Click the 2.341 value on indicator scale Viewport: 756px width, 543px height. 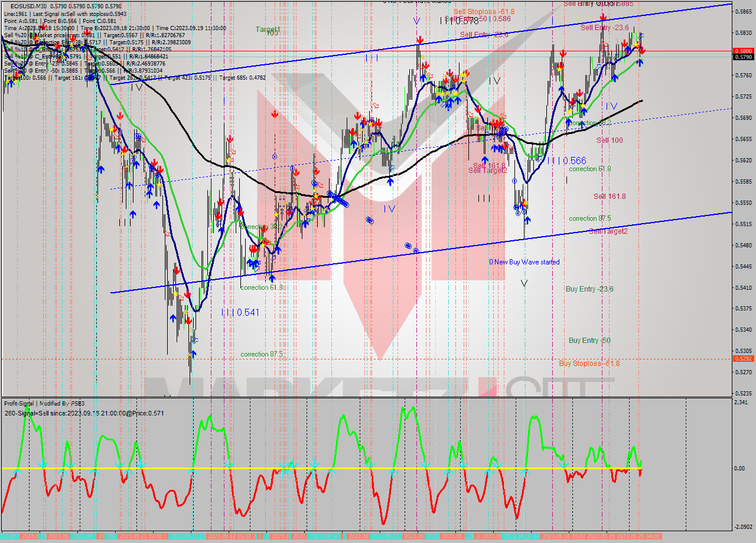pos(741,402)
